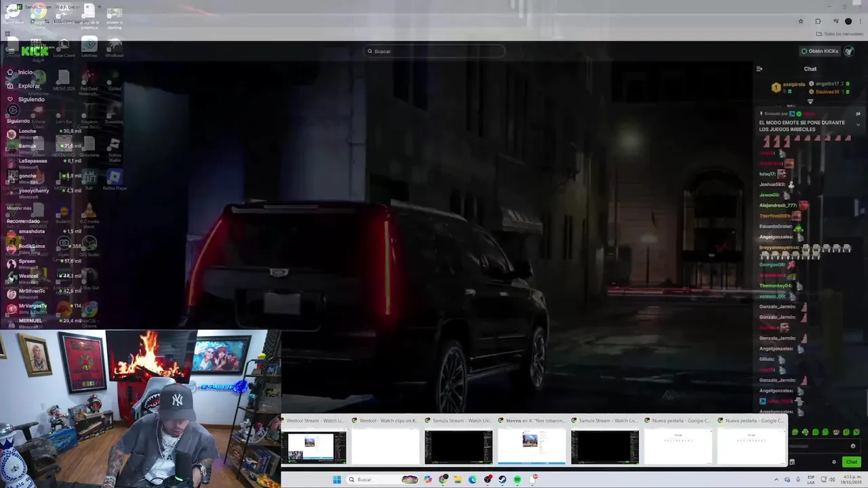Select first 'Samulx Stream' window preview
Image resolution: width=868 pixels, height=488 pixels.
458,441
